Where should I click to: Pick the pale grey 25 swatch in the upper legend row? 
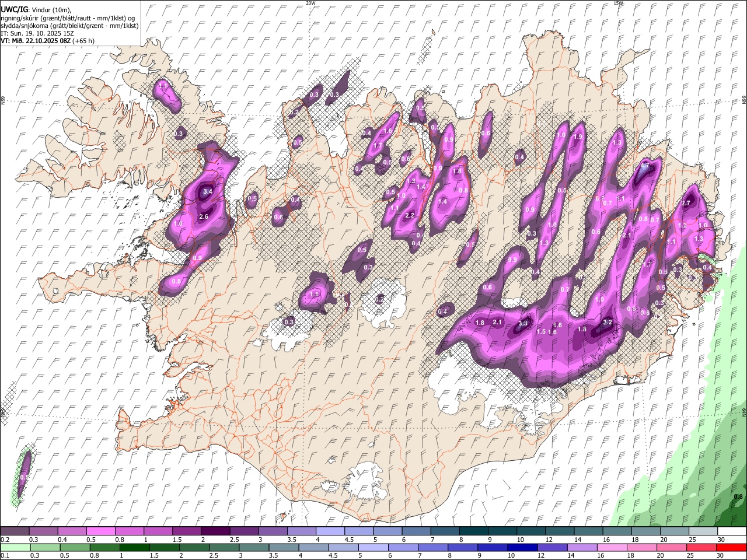tap(703, 531)
